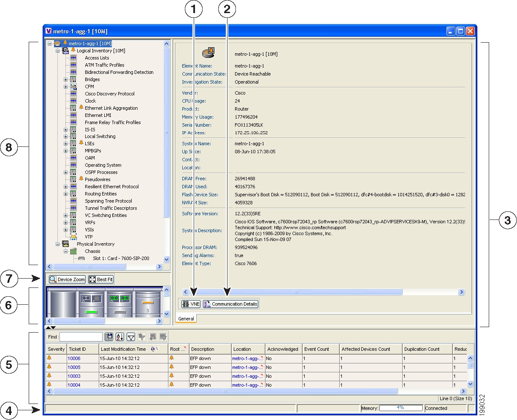Image resolution: width=517 pixels, height=420 pixels.
Task: Expand the IS-IS tree node
Action: 65,130
